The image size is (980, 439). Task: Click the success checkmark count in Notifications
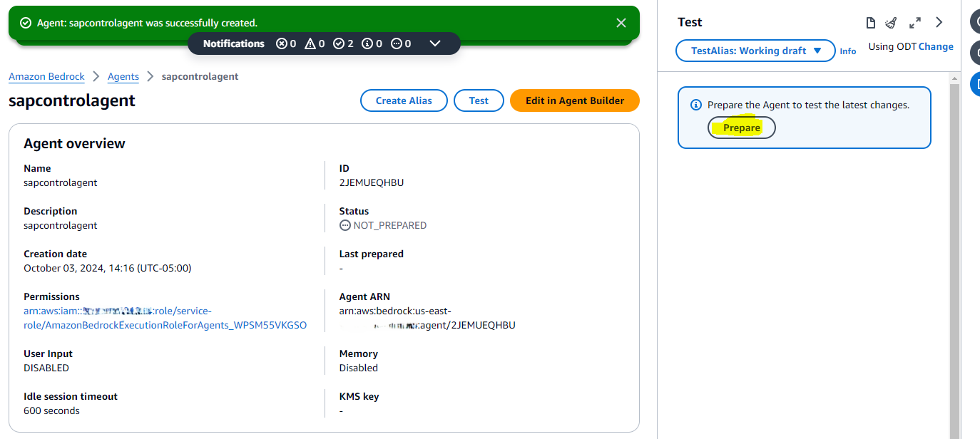(x=339, y=43)
